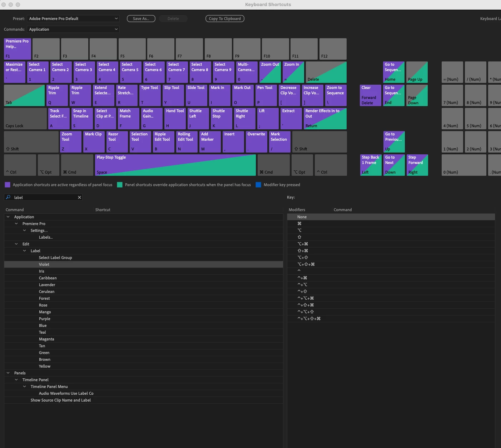Select the Yellow label command
The image size is (501, 448).
coord(144,366)
